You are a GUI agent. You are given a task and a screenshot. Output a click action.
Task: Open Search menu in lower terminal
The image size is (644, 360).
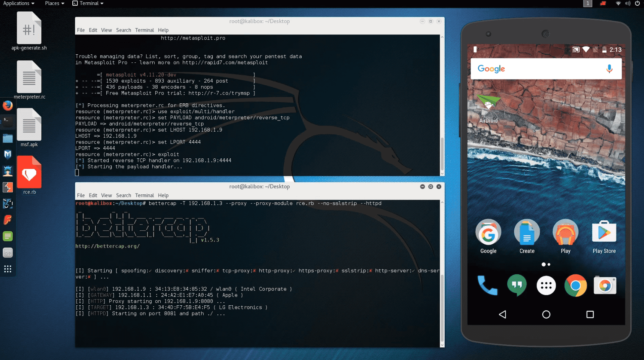click(124, 195)
